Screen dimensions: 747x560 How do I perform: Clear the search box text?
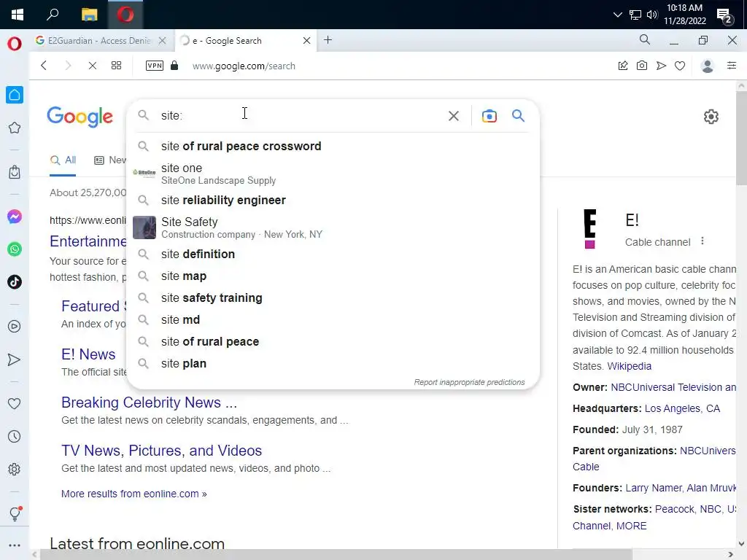tap(454, 116)
